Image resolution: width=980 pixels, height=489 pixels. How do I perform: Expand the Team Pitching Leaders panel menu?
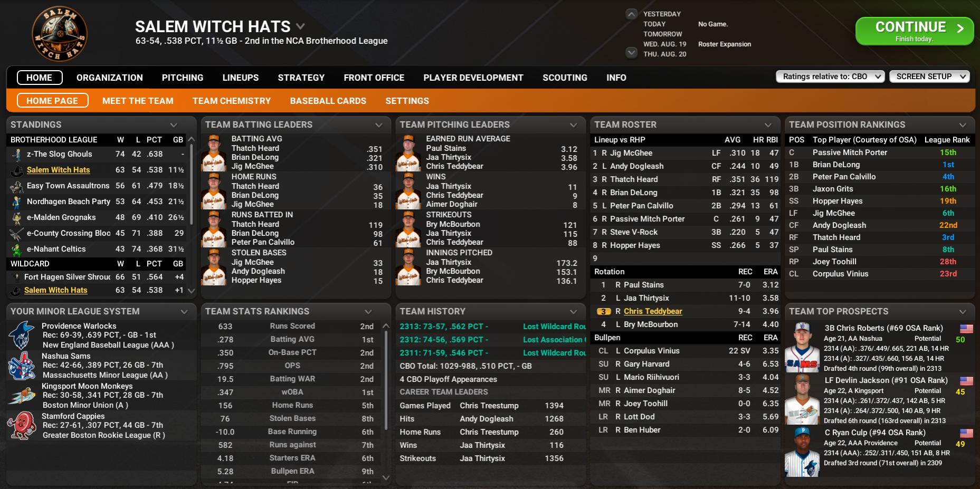pos(574,125)
